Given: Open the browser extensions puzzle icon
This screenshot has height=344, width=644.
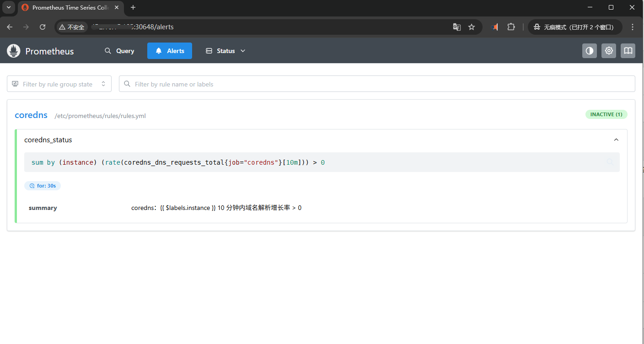Looking at the screenshot, I should pos(511,27).
